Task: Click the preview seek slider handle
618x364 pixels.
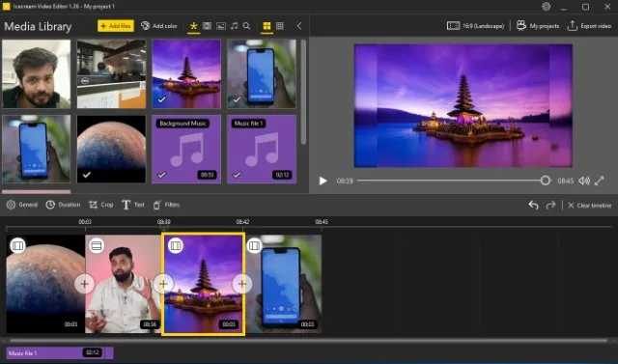Action: point(545,181)
